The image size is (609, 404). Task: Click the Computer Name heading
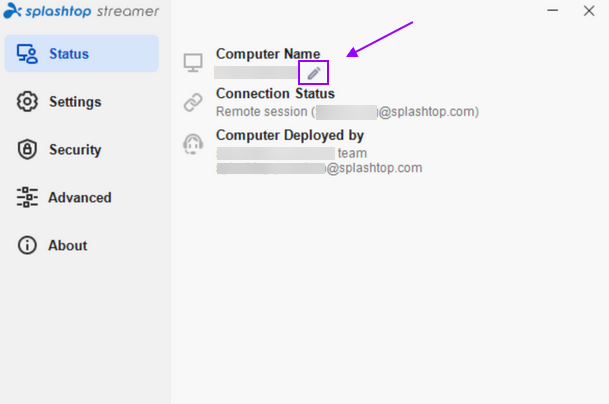point(268,54)
